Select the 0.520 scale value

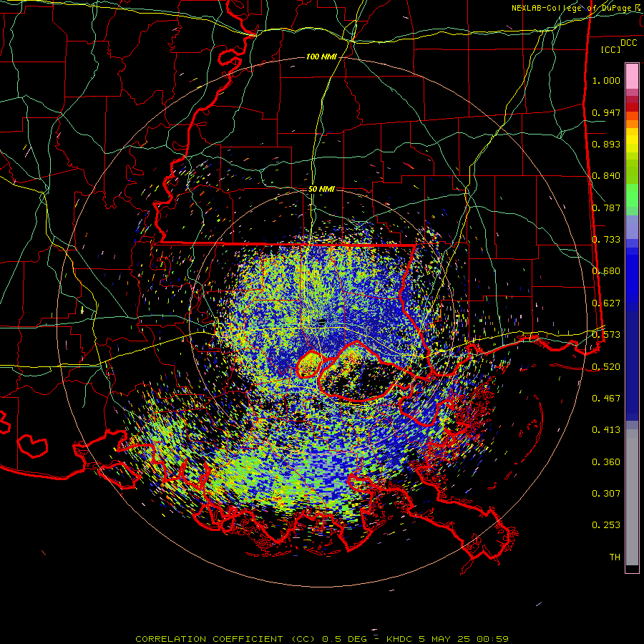coord(606,367)
